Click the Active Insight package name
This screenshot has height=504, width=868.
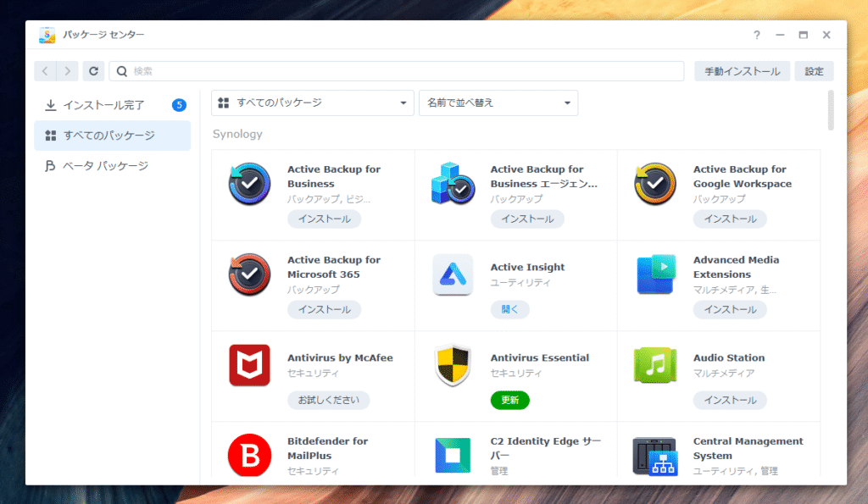click(x=527, y=267)
